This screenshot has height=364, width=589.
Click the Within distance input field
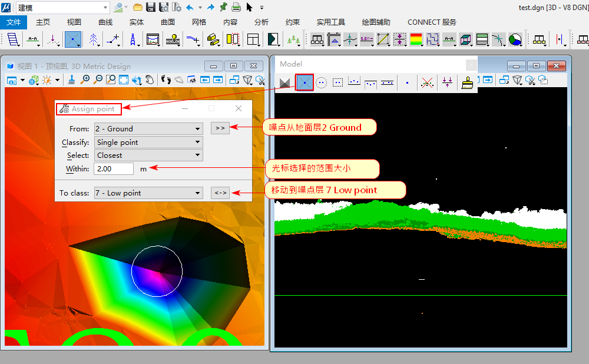(x=114, y=169)
